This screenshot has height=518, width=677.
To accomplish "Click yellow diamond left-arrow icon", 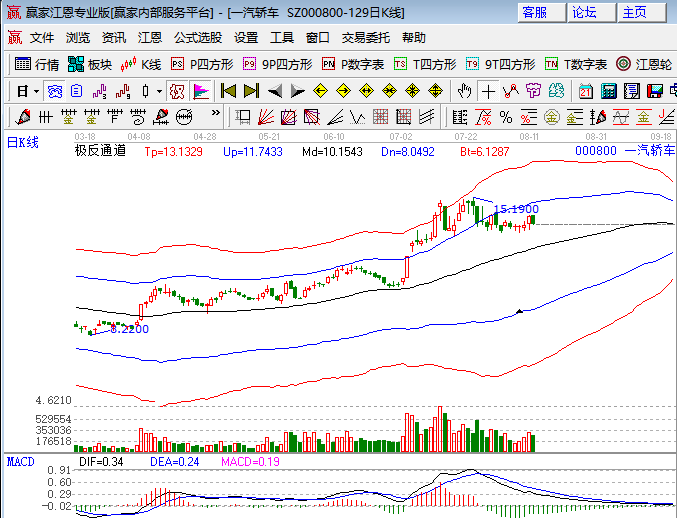I will point(320,92).
